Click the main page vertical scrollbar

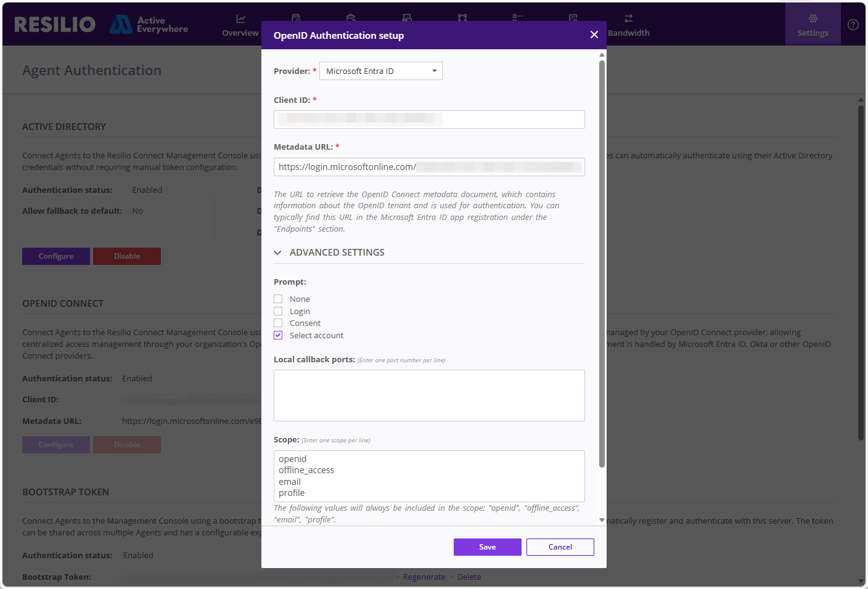[x=861, y=272]
